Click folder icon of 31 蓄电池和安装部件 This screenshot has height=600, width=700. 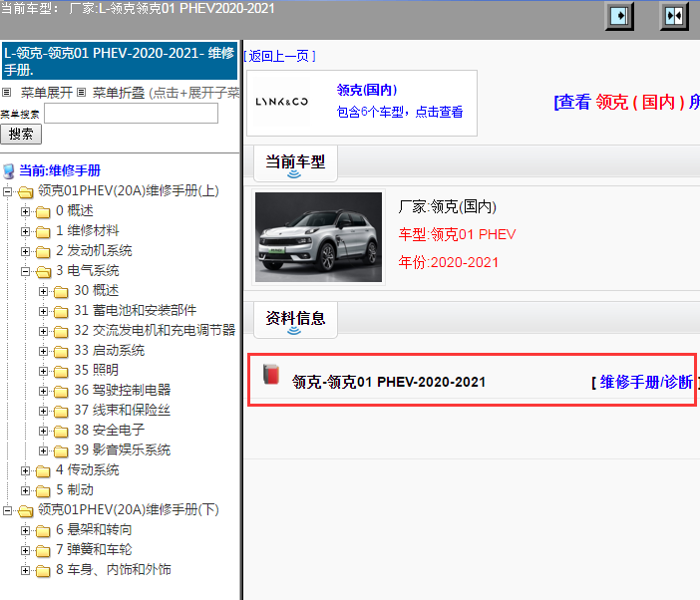pyautogui.click(x=61, y=311)
